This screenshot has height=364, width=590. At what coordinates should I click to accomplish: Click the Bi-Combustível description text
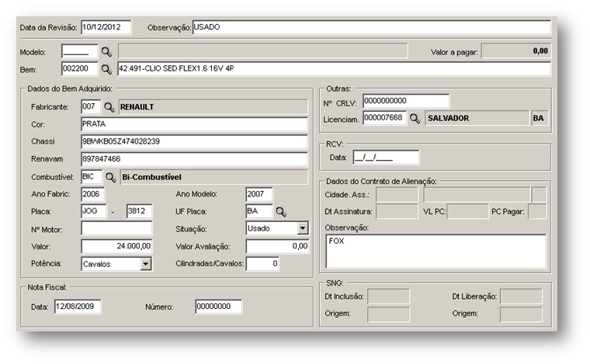pos(151,177)
